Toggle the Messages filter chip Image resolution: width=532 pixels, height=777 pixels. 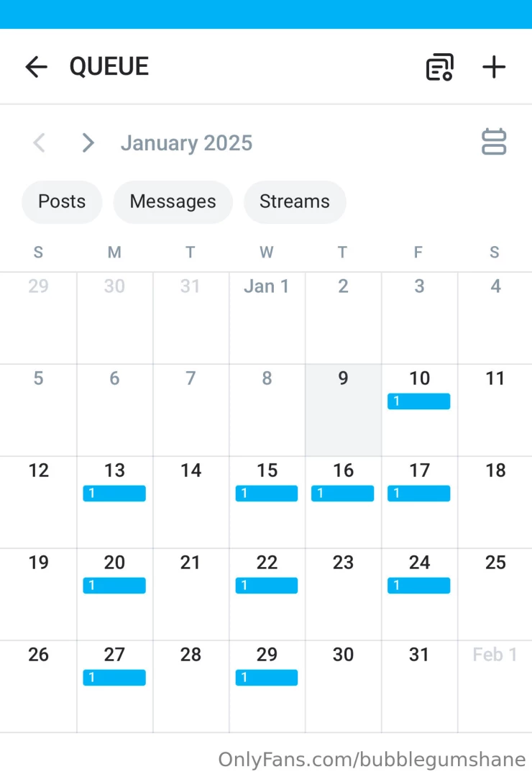[x=173, y=201]
